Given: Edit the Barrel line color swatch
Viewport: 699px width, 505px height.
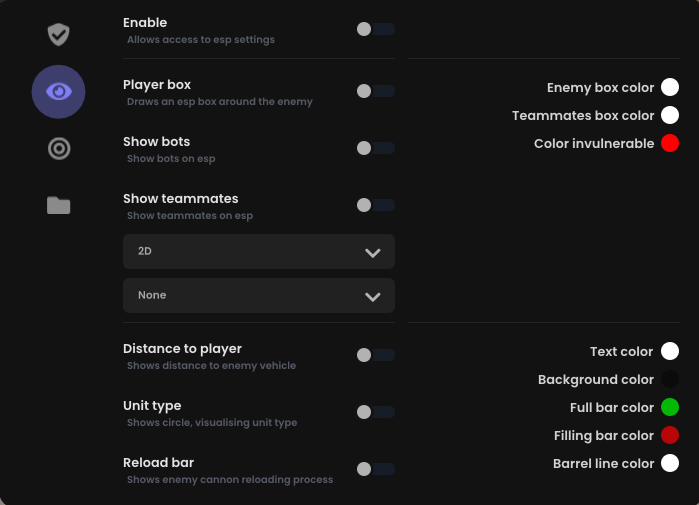Looking at the screenshot, I should [x=670, y=463].
